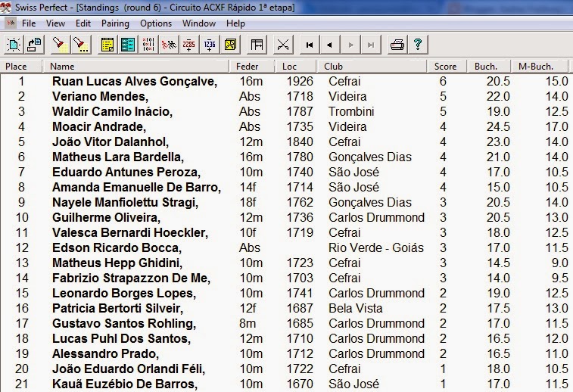Image resolution: width=573 pixels, height=392 pixels.
Task: Click the greyed next round arrow
Action: pos(350,45)
